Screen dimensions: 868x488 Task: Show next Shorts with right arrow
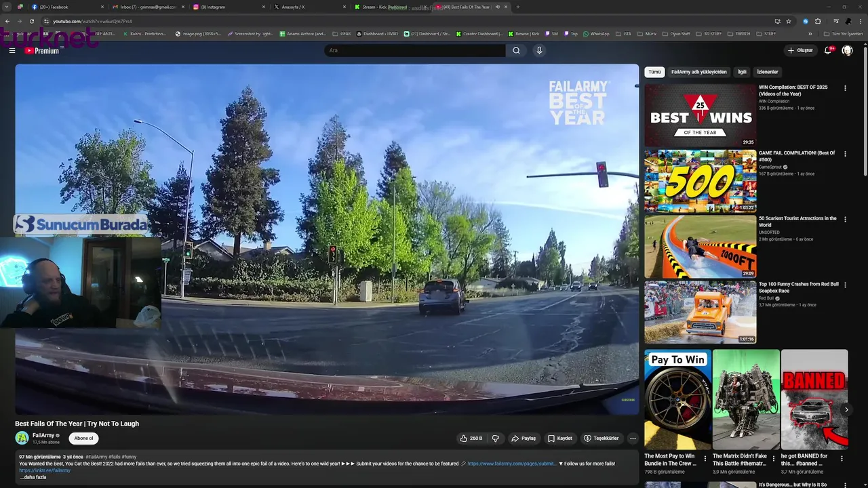click(x=846, y=409)
